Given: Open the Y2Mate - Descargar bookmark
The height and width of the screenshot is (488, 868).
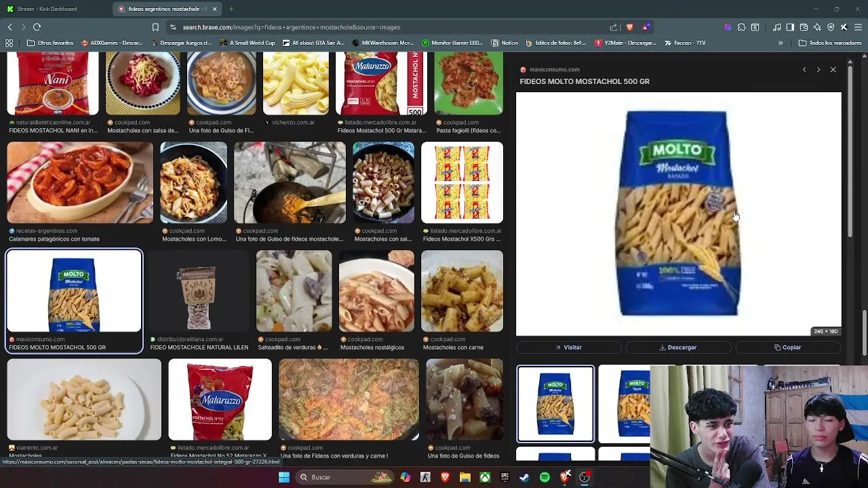Looking at the screenshot, I should 625,43.
